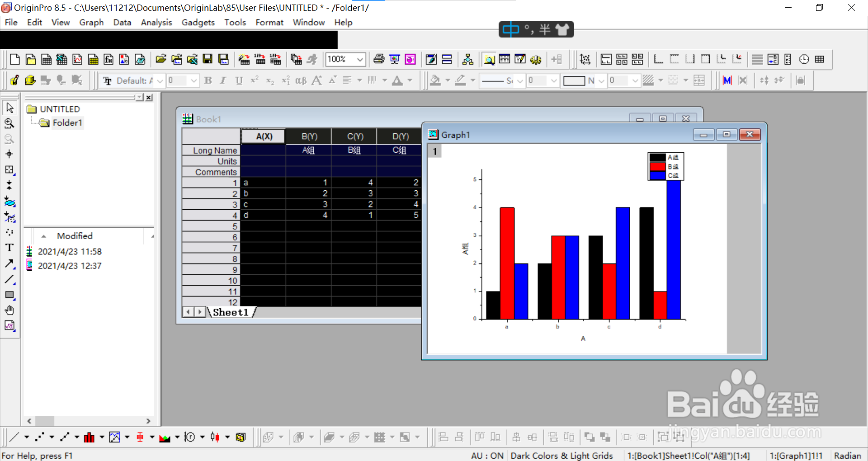Click the D(Y) column header

point(401,136)
